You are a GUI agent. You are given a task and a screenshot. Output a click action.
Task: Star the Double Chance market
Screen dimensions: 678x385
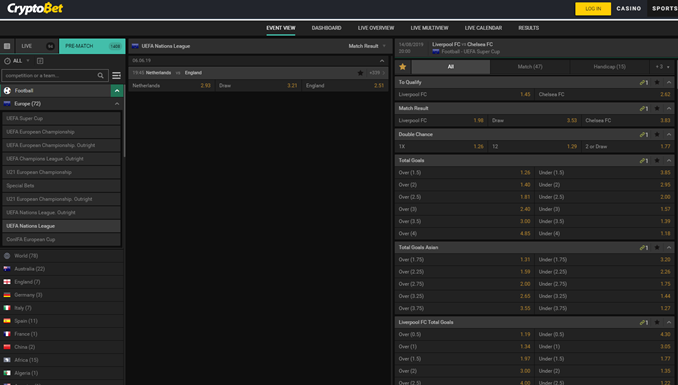pos(657,135)
